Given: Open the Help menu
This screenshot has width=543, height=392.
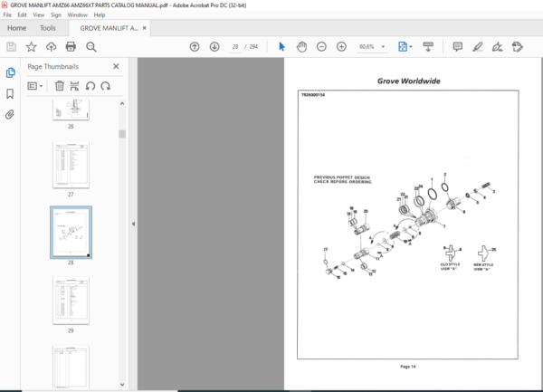Looking at the screenshot, I should tap(100, 14).
